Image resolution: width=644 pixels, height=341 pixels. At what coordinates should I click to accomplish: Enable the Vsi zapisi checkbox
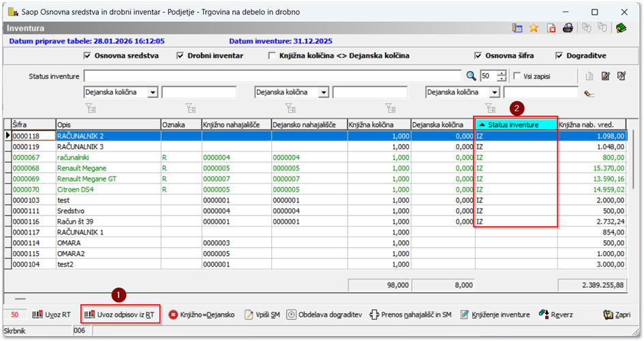[517, 76]
